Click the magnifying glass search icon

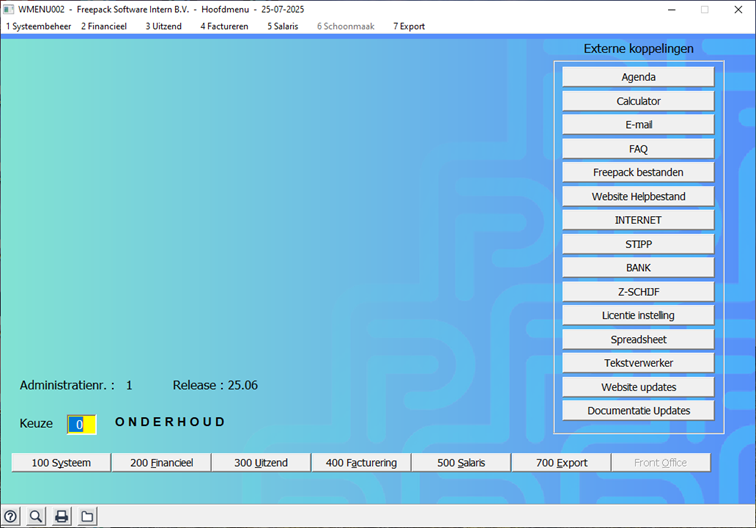(x=36, y=516)
